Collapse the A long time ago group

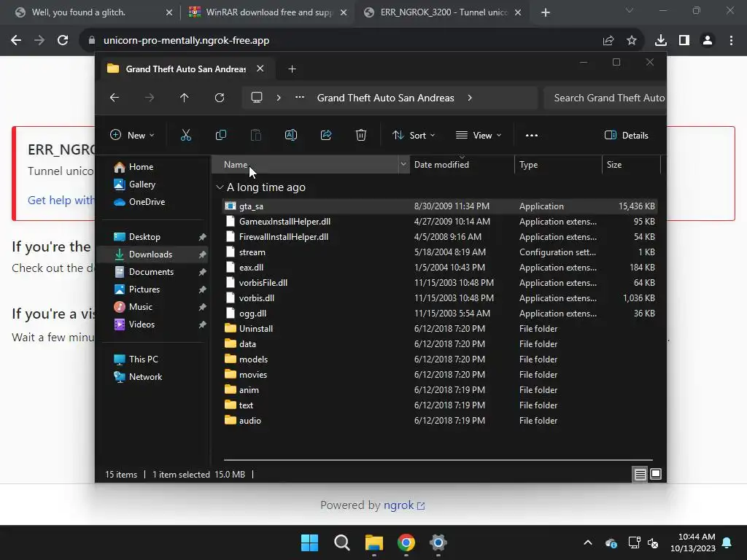point(220,187)
